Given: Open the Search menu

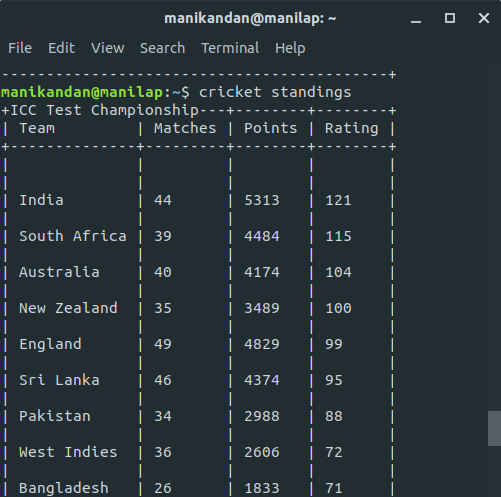Looking at the screenshot, I should (x=162, y=48).
